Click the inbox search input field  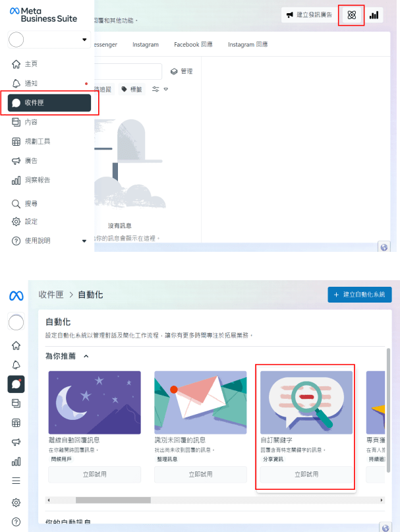[129, 71]
